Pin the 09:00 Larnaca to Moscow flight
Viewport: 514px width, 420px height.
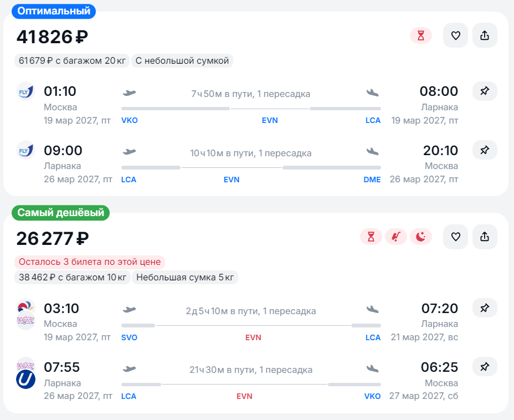click(485, 150)
